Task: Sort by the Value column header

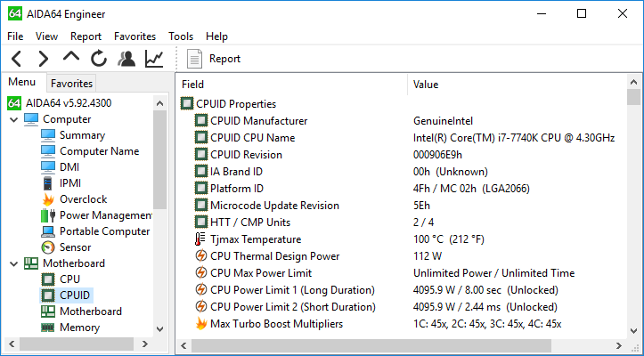Action: click(518, 85)
